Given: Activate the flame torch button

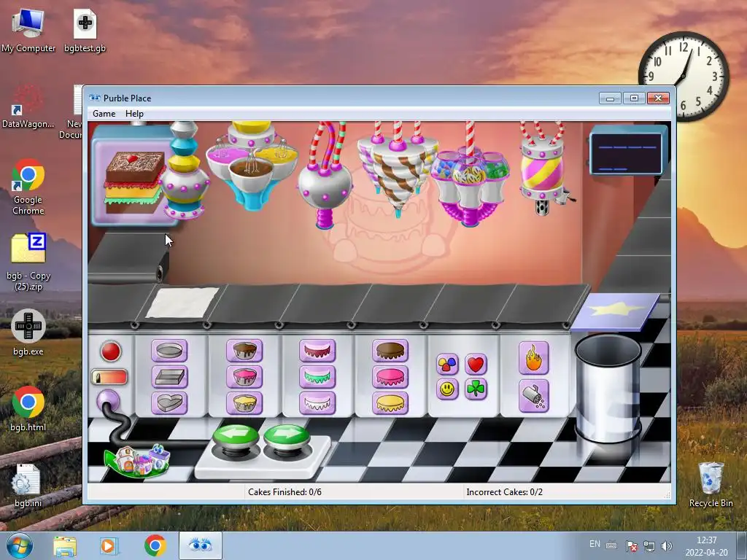Looking at the screenshot, I should point(533,358).
